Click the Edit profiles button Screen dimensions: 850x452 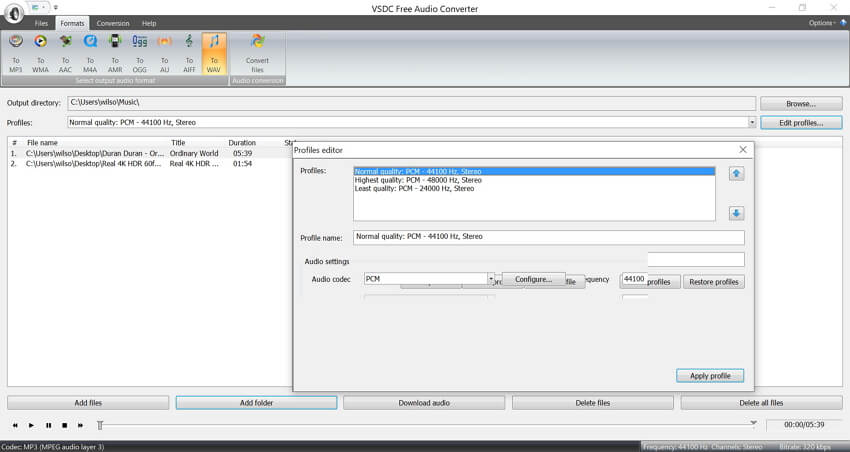point(801,123)
